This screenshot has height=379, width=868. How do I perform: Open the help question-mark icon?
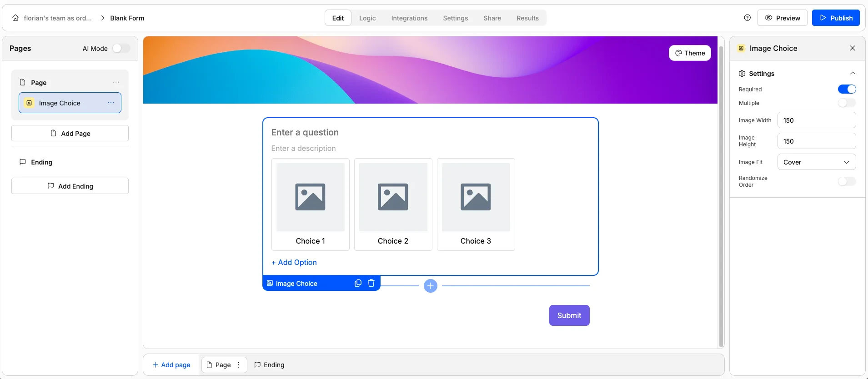[747, 18]
